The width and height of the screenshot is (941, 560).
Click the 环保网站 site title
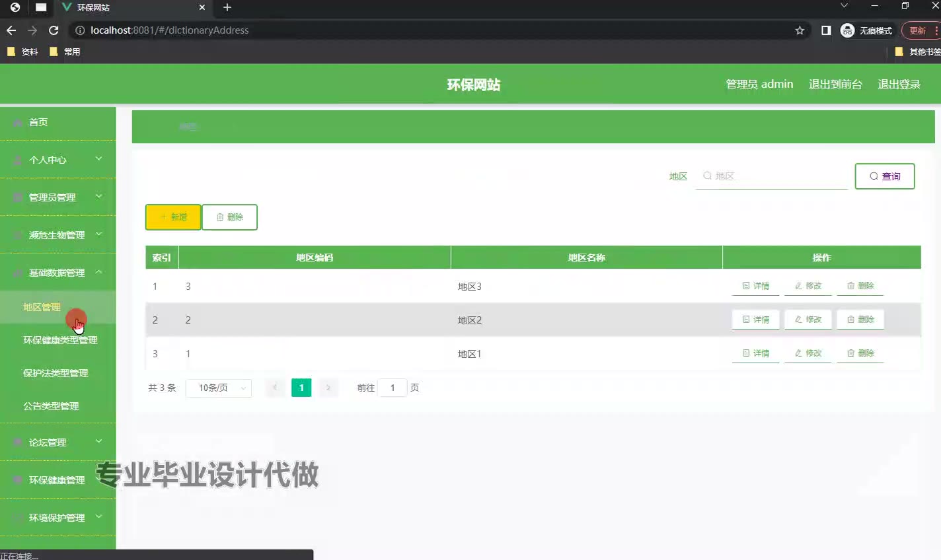pyautogui.click(x=474, y=85)
